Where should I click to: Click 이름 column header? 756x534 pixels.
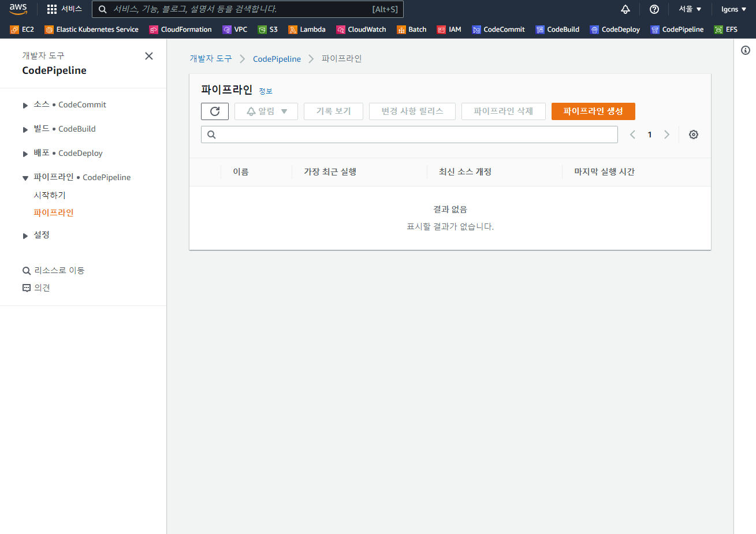click(241, 171)
